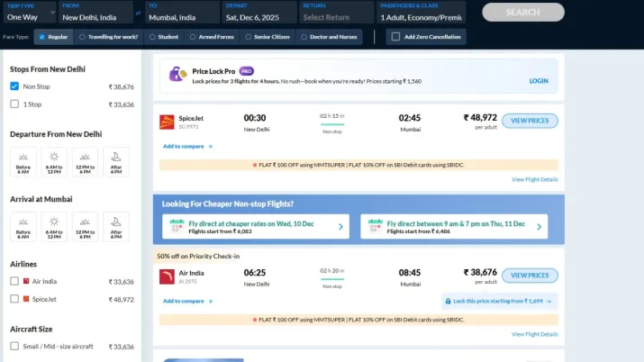Click the 50% off on Priority Check-in tag

coord(198,256)
